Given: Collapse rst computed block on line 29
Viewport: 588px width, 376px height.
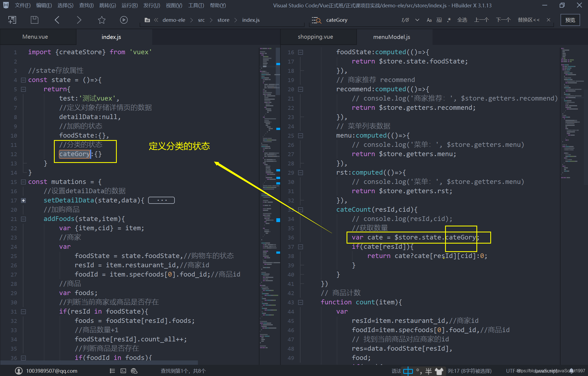Looking at the screenshot, I should coord(301,173).
